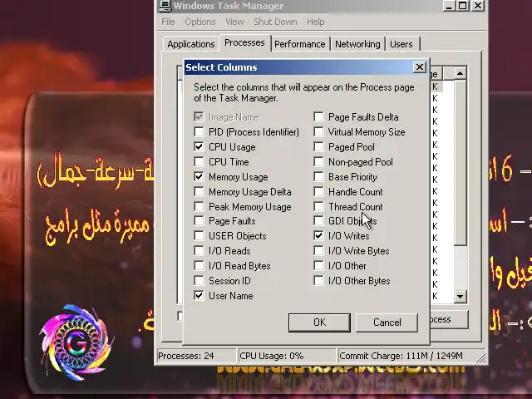Screen dimensions: 532x399
Task: Switch to the Applications tab
Action: click(x=191, y=44)
